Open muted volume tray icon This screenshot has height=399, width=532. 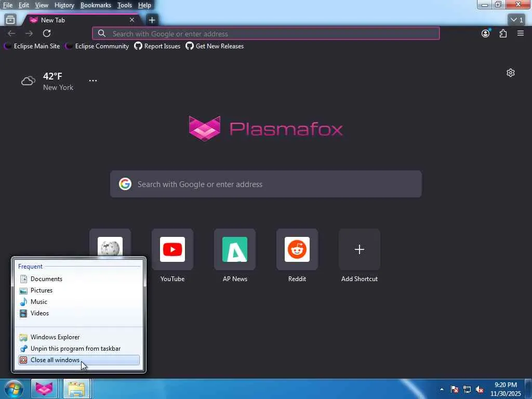[x=480, y=389]
